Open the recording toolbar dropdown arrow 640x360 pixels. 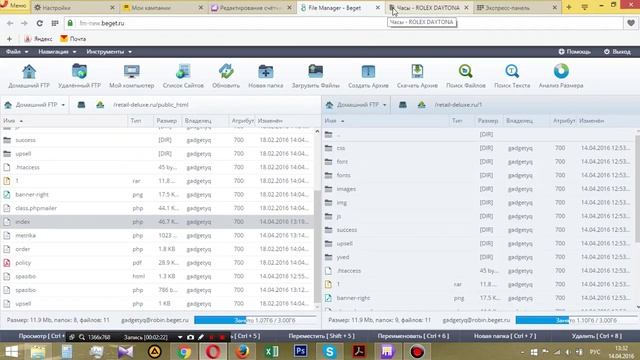tap(180, 338)
